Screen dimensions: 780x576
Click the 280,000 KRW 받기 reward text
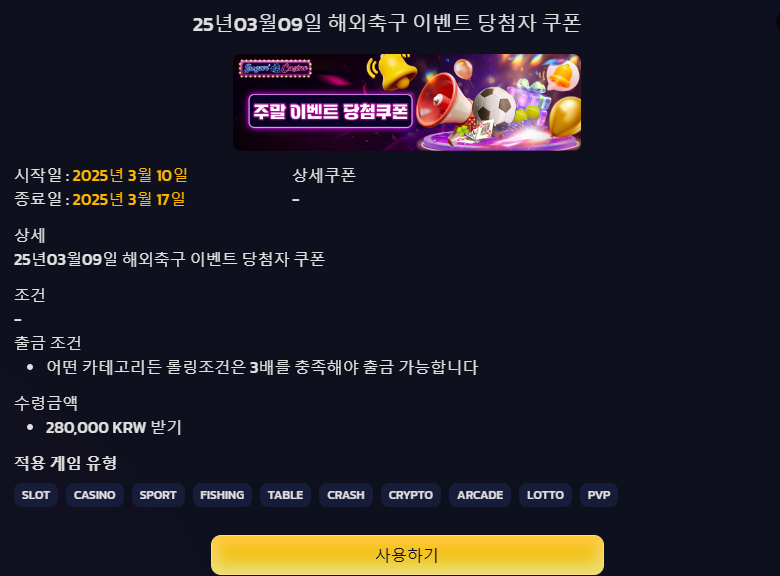(113, 427)
